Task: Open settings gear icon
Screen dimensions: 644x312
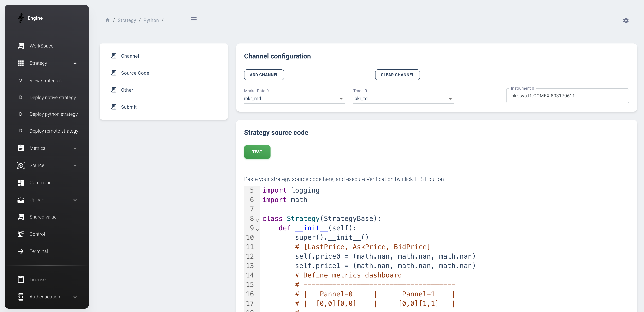Action: (x=625, y=21)
